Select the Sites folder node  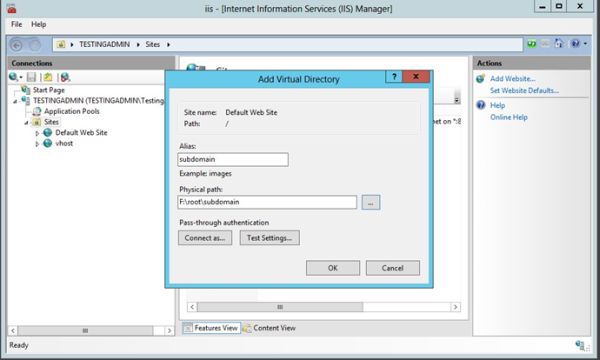pyautogui.click(x=51, y=122)
